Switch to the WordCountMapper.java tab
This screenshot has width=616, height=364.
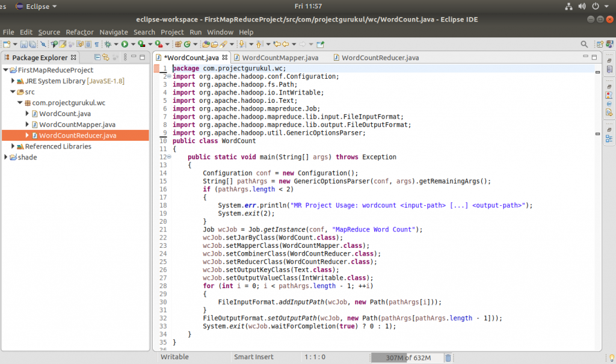tap(274, 58)
